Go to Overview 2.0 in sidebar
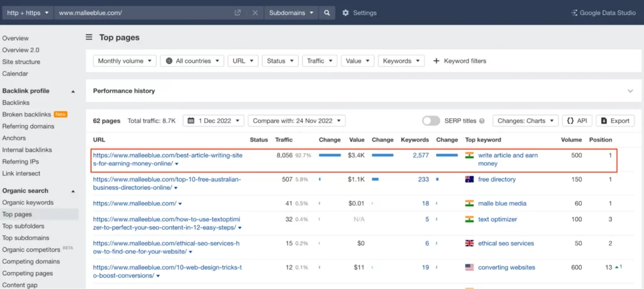This screenshot has height=289, width=644. (21, 50)
